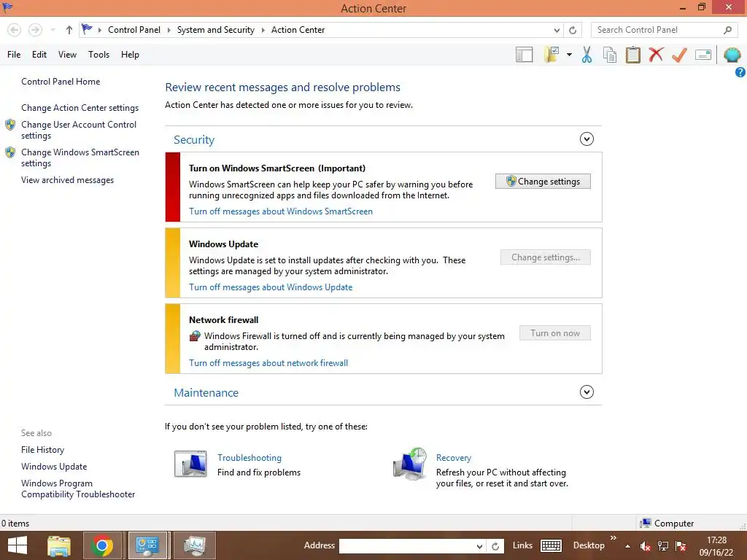
Task: Click the Troubleshooting monitor icon
Action: [x=190, y=464]
